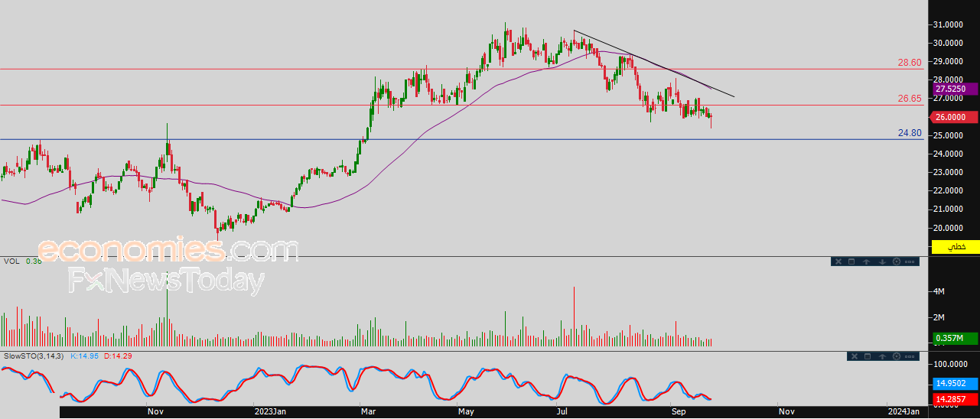Select the red 26.0000 current price tag
The height and width of the screenshot is (419, 980).
click(956, 117)
